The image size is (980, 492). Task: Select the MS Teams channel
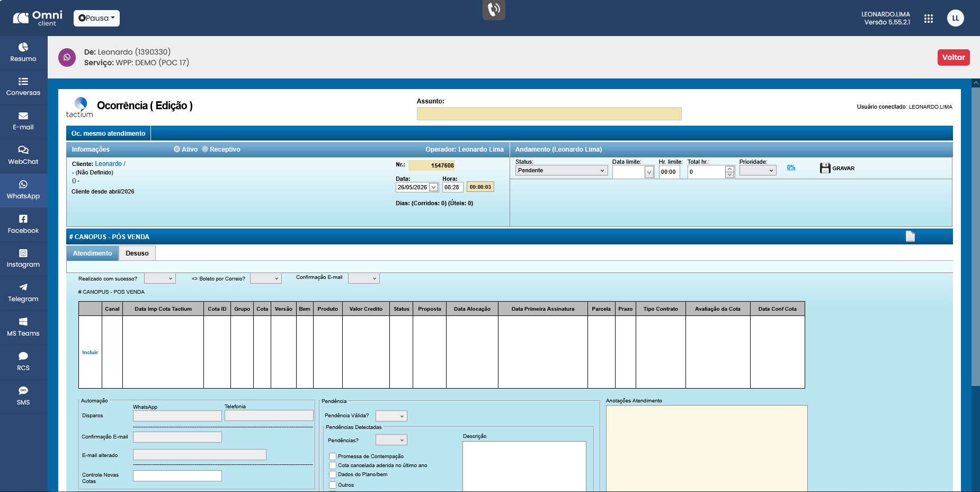(23, 327)
